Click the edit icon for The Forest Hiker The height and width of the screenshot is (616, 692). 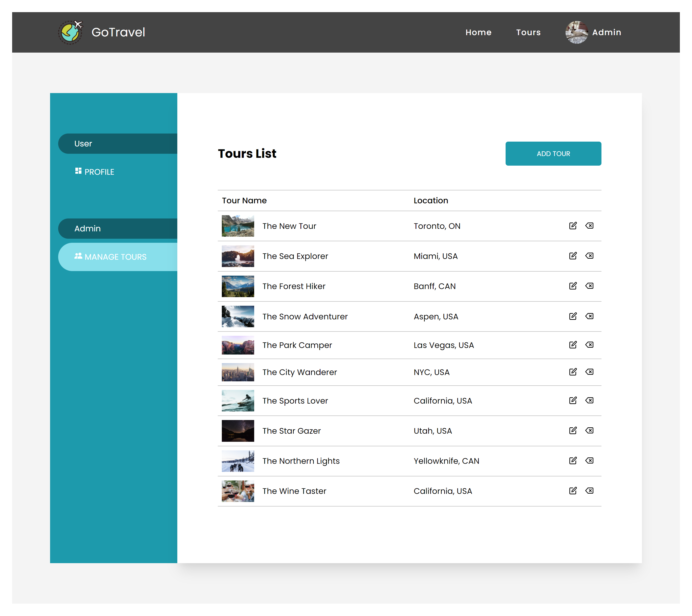coord(572,286)
